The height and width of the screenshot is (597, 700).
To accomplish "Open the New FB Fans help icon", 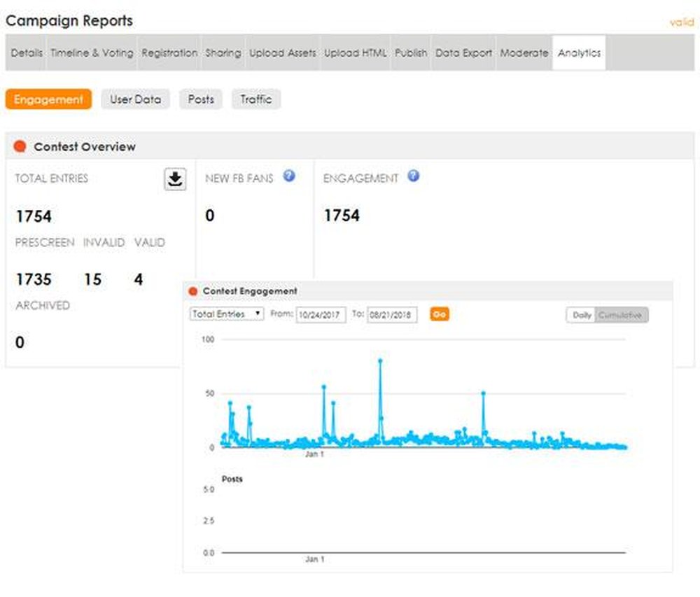I will click(289, 176).
